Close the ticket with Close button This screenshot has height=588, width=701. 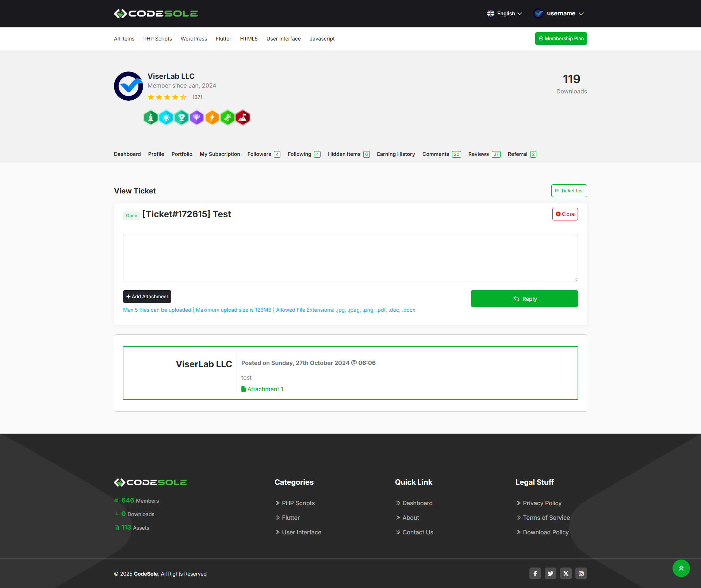[565, 214]
